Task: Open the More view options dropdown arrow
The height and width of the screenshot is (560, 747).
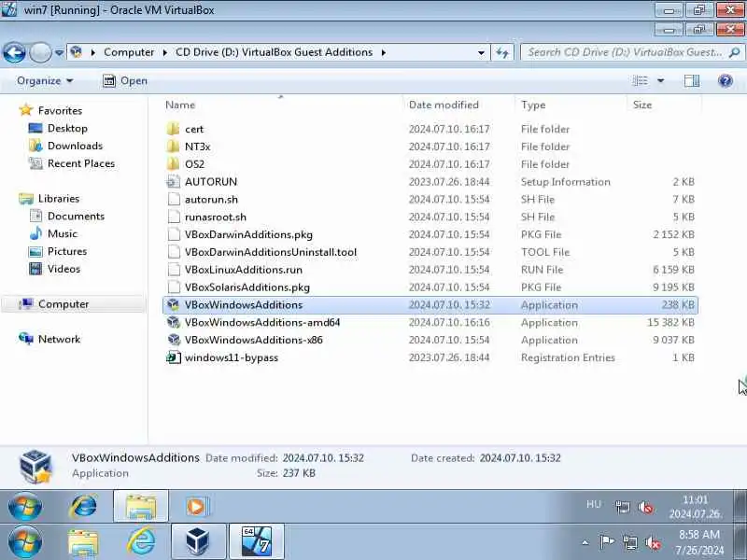Action: tap(661, 81)
